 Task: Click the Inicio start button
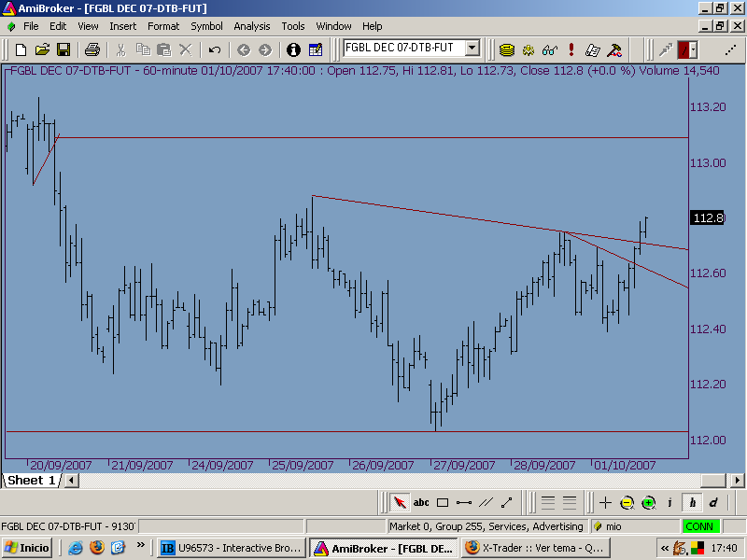coord(28,548)
